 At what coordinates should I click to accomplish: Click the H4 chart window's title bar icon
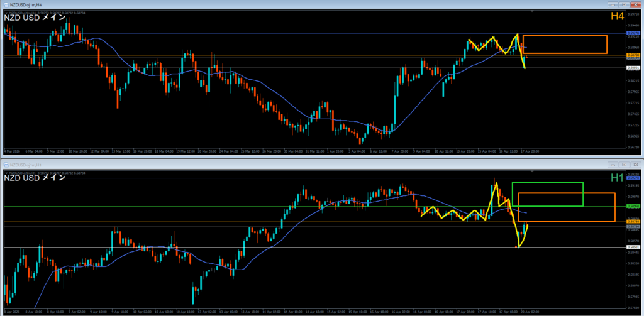(x=4, y=4)
